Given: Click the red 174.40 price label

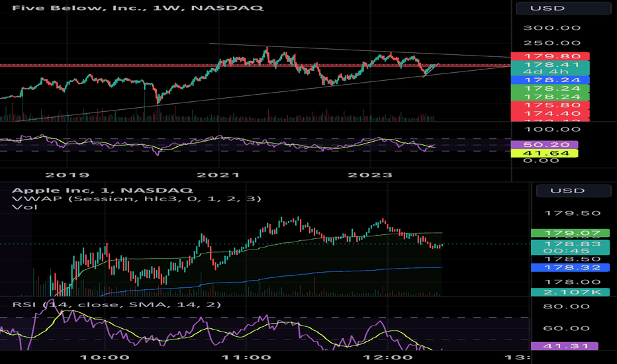Looking at the screenshot, I should (x=550, y=114).
